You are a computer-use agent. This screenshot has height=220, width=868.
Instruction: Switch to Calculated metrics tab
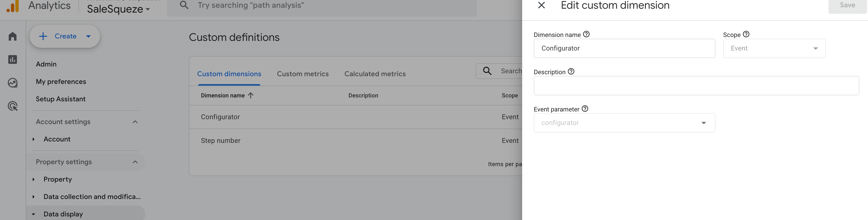click(375, 74)
